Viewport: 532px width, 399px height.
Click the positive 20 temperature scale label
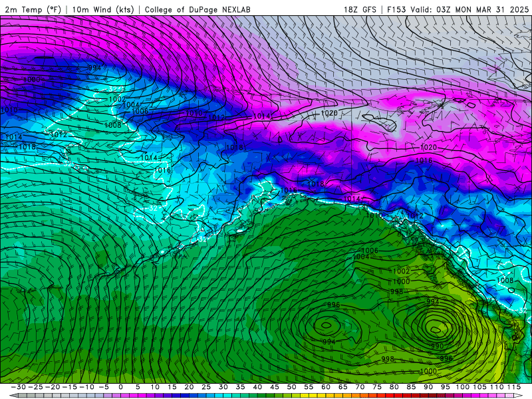pyautogui.click(x=189, y=387)
